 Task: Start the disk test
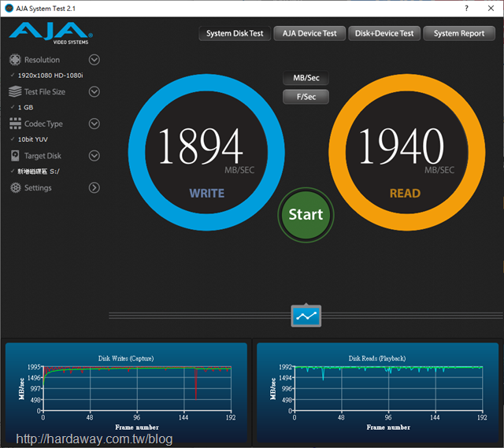pos(306,215)
